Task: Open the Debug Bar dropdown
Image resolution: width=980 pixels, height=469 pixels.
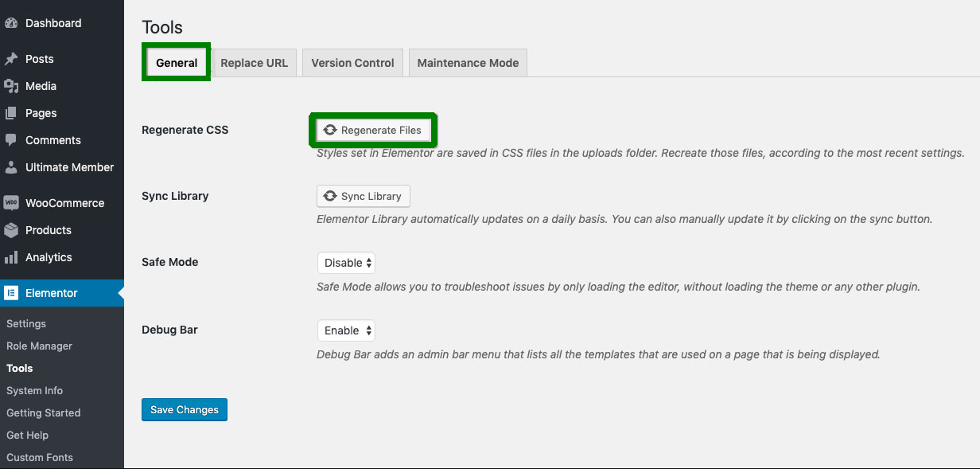Action: tap(346, 330)
